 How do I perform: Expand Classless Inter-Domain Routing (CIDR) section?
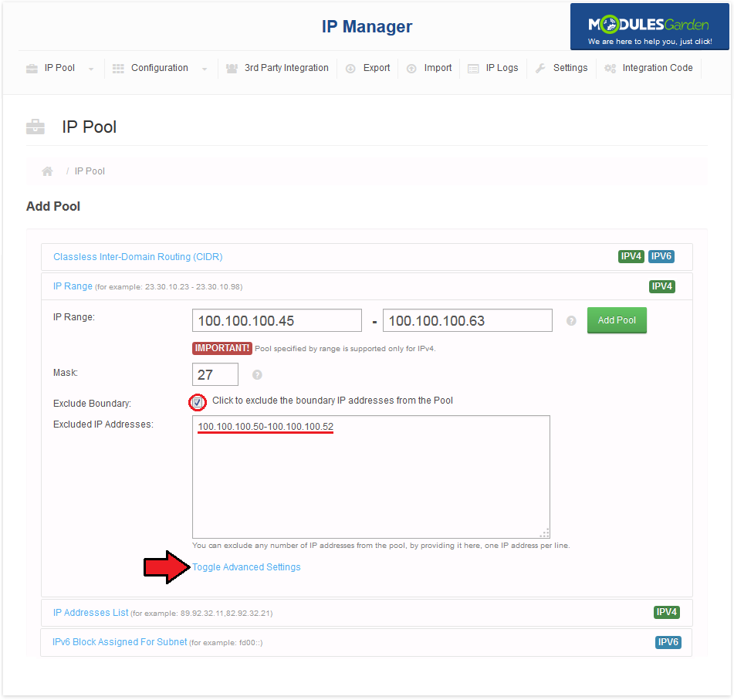tap(137, 257)
